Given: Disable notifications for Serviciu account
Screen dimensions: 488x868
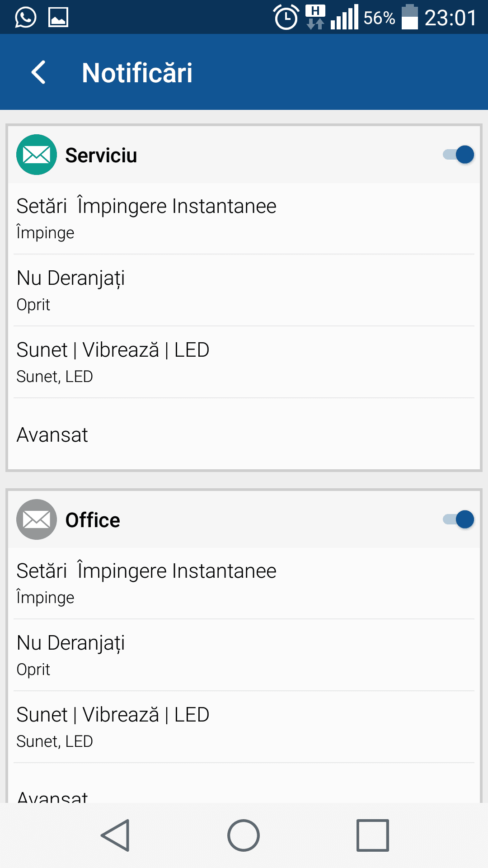Looking at the screenshot, I should click(459, 155).
